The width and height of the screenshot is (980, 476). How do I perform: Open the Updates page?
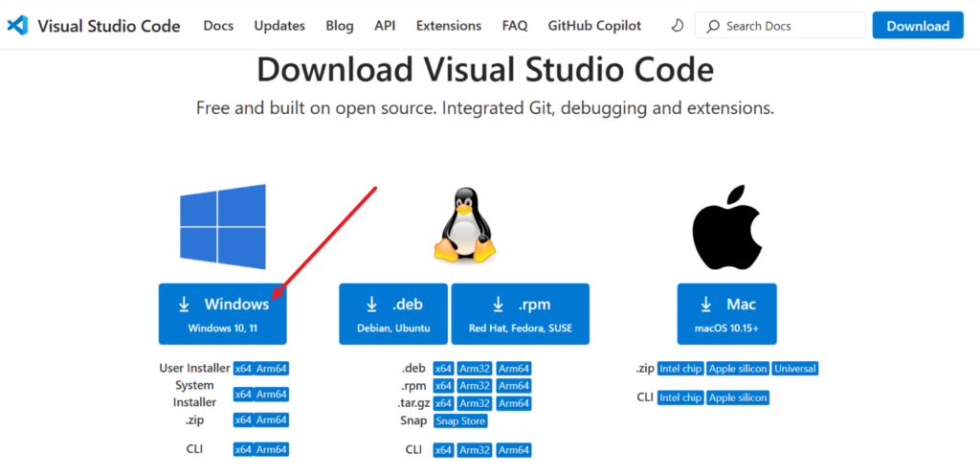click(x=279, y=26)
